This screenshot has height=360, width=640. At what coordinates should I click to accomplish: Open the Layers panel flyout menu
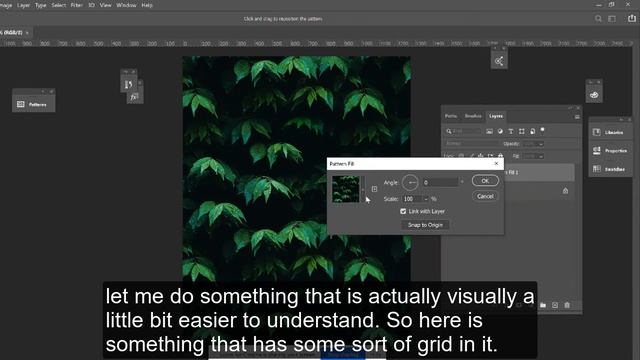pyautogui.click(x=577, y=117)
